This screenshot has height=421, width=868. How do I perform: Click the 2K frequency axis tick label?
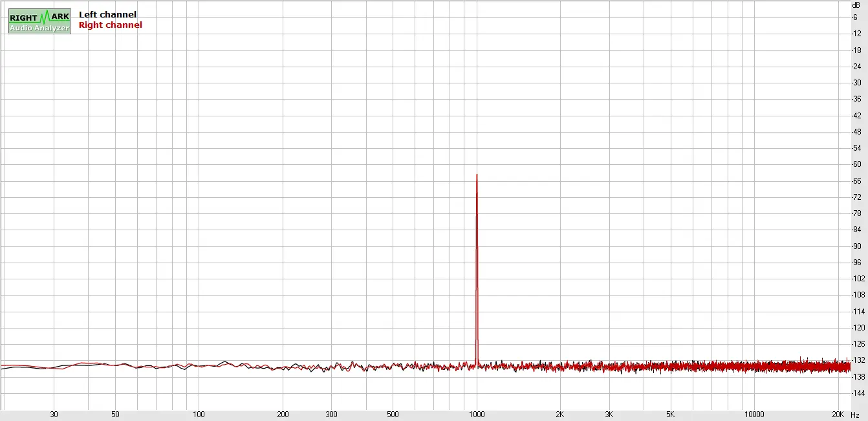(x=560, y=415)
